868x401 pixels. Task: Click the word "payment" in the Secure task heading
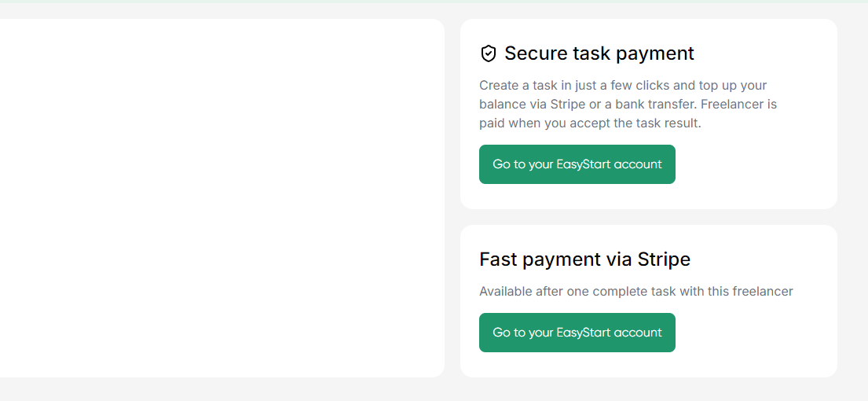656,53
